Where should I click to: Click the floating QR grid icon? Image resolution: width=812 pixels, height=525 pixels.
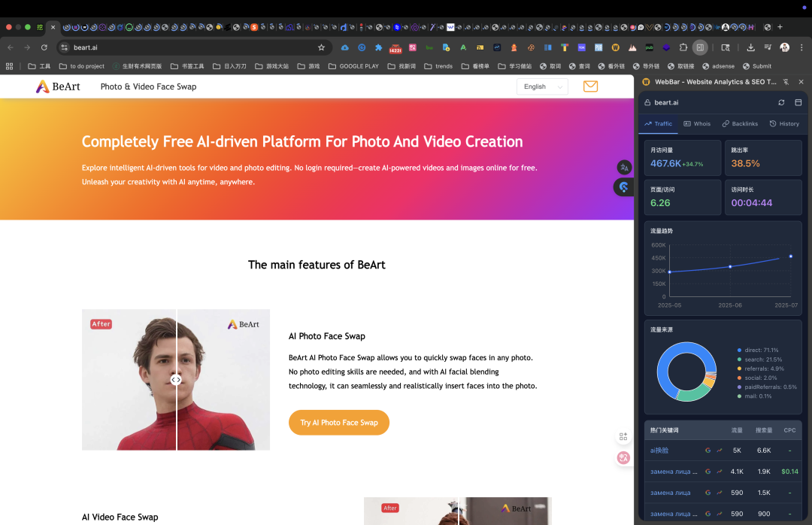pos(623,437)
